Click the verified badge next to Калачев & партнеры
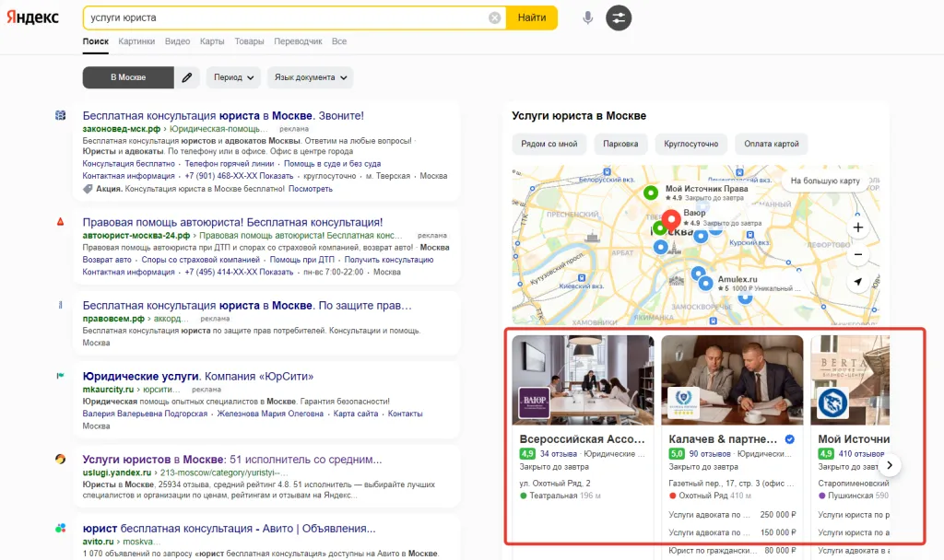 790,439
